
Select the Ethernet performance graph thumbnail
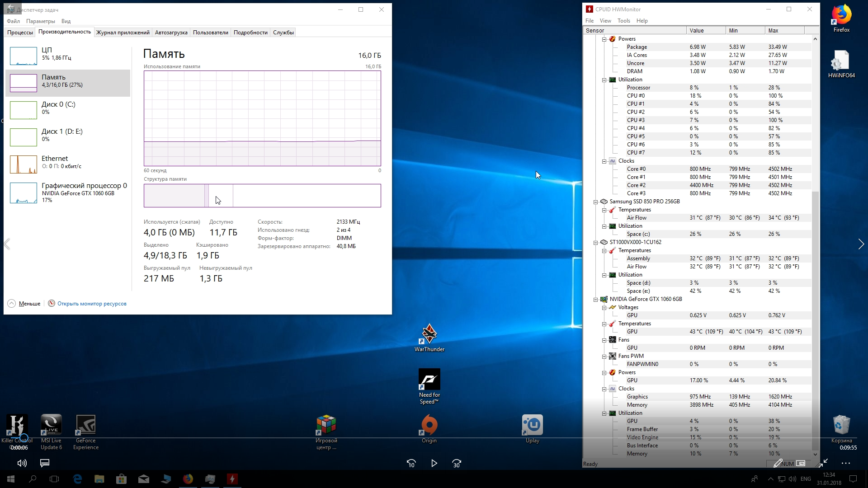coord(24,164)
